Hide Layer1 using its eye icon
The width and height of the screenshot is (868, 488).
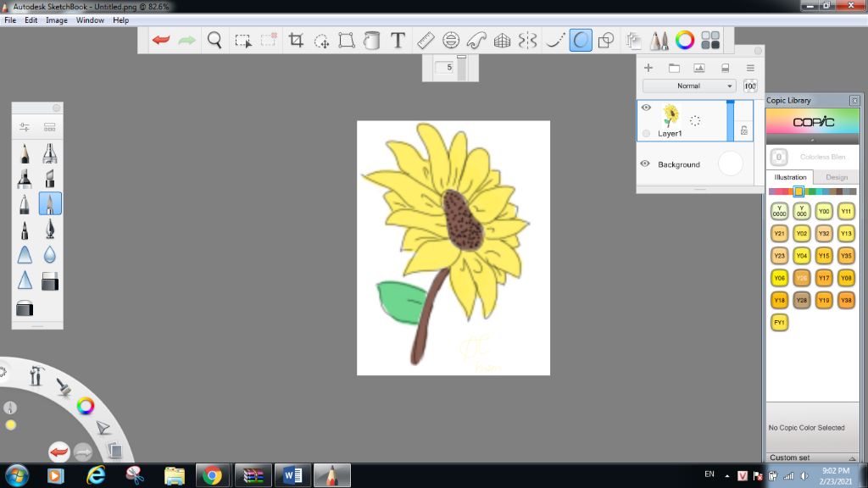point(646,108)
